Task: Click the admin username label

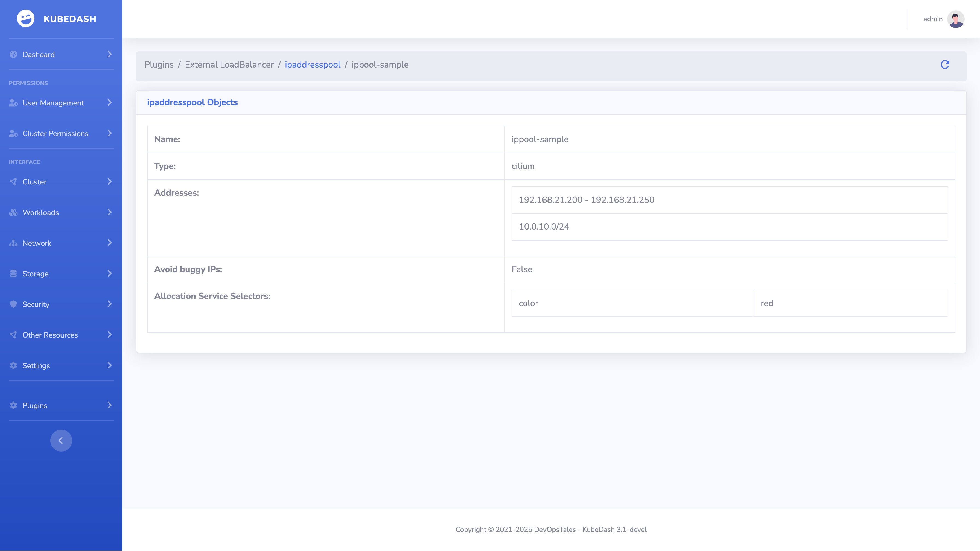Action: pyautogui.click(x=932, y=19)
